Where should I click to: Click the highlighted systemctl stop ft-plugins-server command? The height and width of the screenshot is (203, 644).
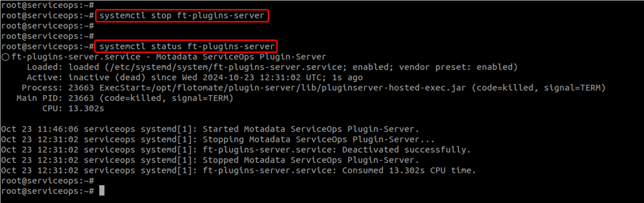tap(182, 16)
